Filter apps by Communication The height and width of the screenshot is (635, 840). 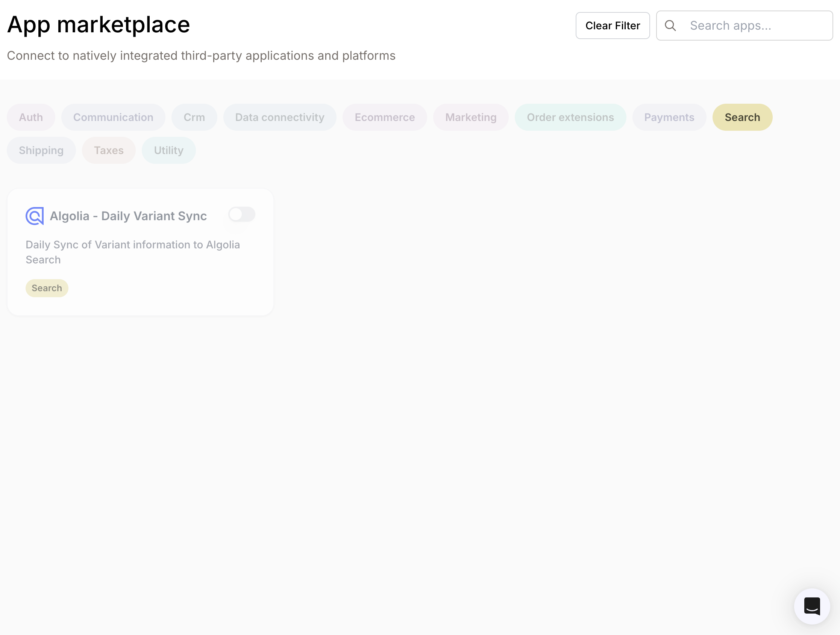point(113,117)
